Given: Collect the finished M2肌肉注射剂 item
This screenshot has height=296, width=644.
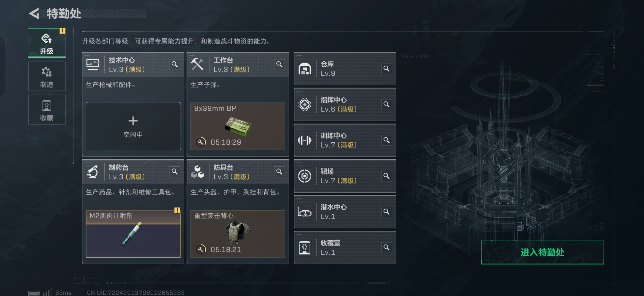Looking at the screenshot, I should coord(133,234).
